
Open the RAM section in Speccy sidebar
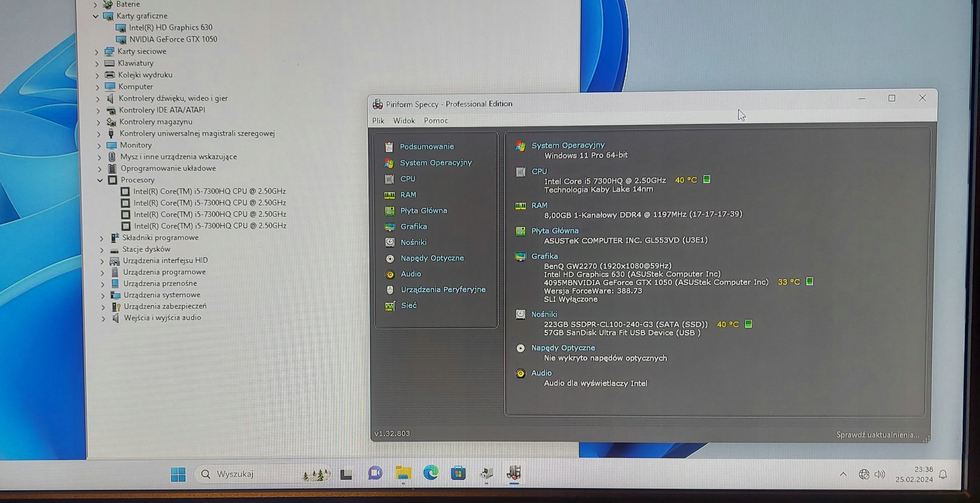pos(408,195)
